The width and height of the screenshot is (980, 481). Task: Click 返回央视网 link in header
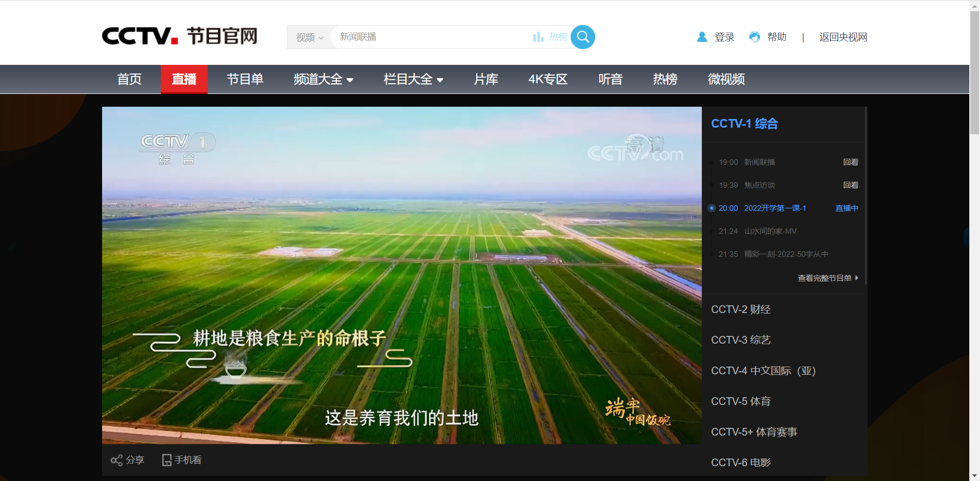click(x=843, y=37)
